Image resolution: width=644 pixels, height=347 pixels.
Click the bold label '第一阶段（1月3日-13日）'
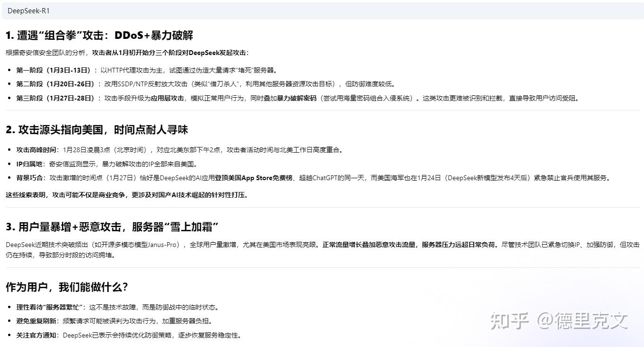coord(54,70)
